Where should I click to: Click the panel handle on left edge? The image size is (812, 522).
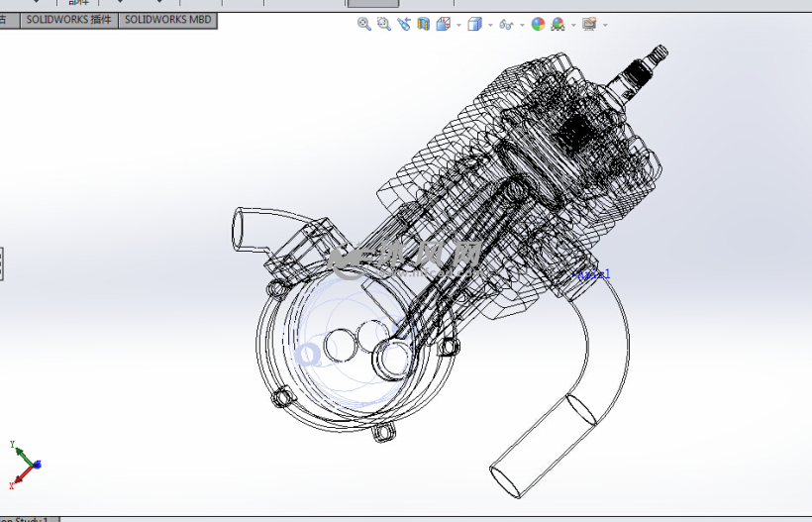[2, 263]
